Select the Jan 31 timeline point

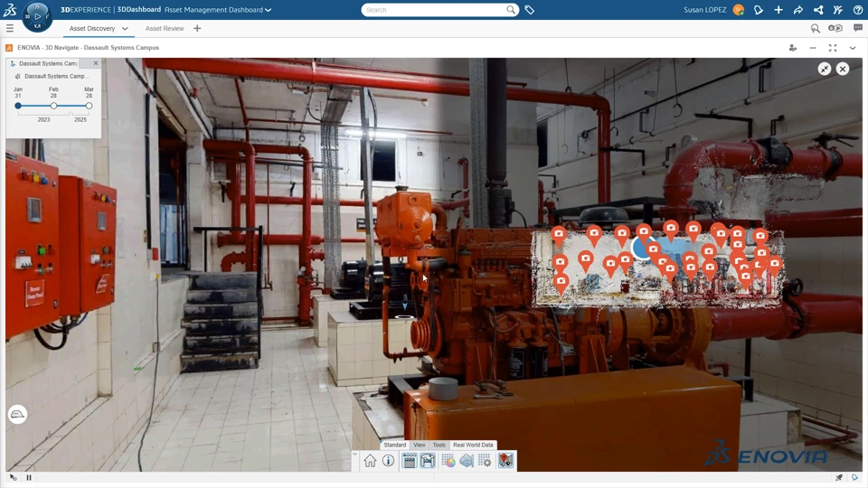tap(18, 106)
